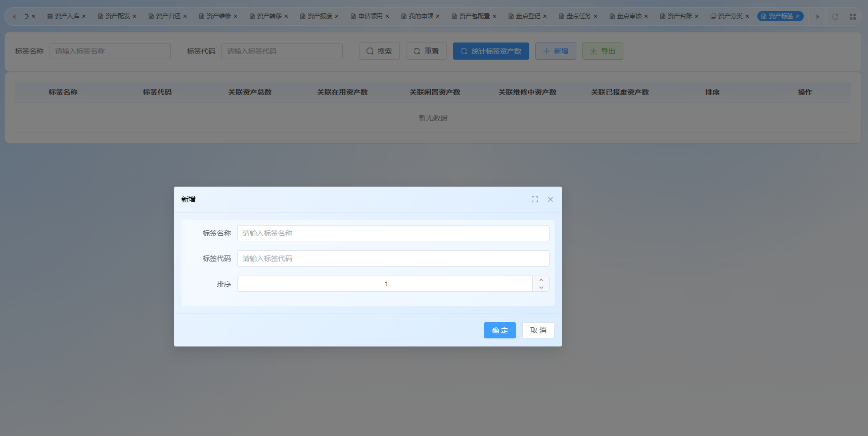The image size is (868, 436).
Task: Switch to the 盘点任务 tab
Action: point(578,16)
